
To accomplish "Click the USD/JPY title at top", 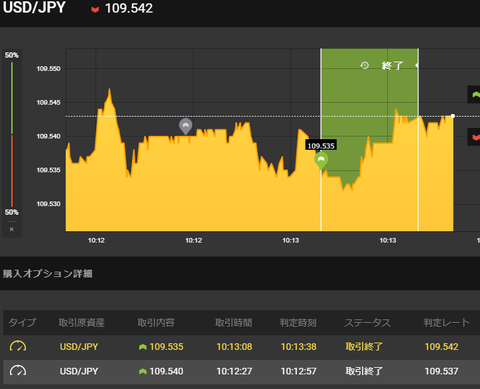I will 34,8.
